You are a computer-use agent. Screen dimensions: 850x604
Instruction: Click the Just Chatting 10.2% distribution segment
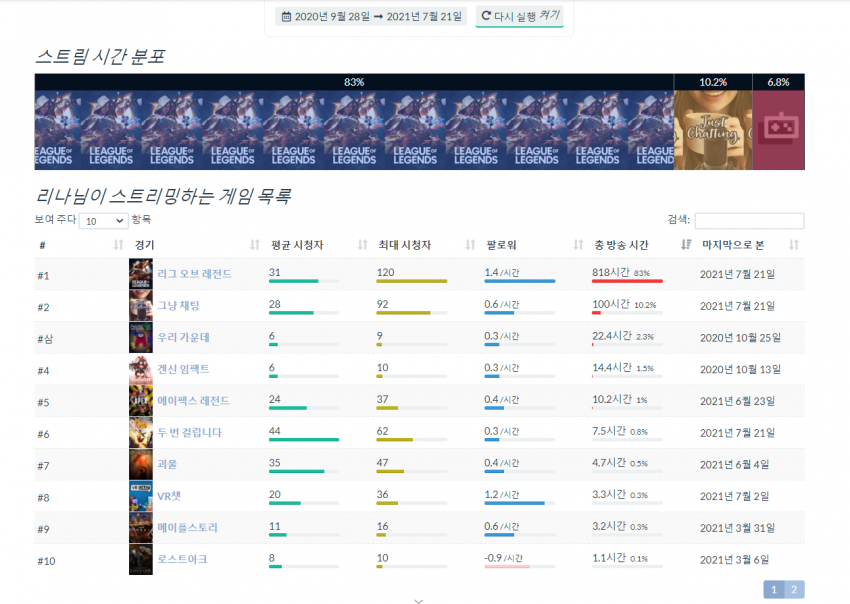713,122
